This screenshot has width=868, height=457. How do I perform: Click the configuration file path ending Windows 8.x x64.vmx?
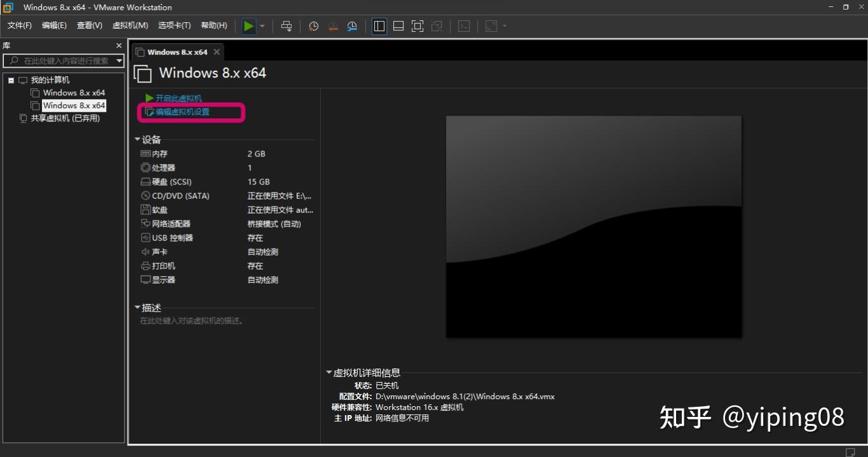[465, 397]
